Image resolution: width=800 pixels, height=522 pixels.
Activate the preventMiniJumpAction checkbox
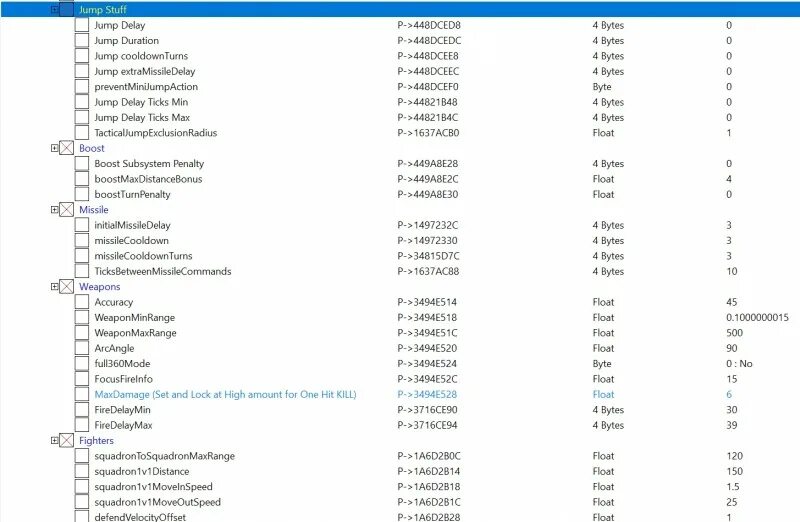coord(82,87)
